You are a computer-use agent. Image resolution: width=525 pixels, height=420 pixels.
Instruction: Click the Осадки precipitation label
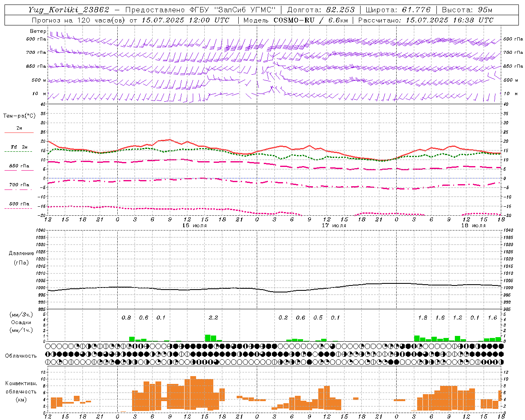[x=21, y=322]
